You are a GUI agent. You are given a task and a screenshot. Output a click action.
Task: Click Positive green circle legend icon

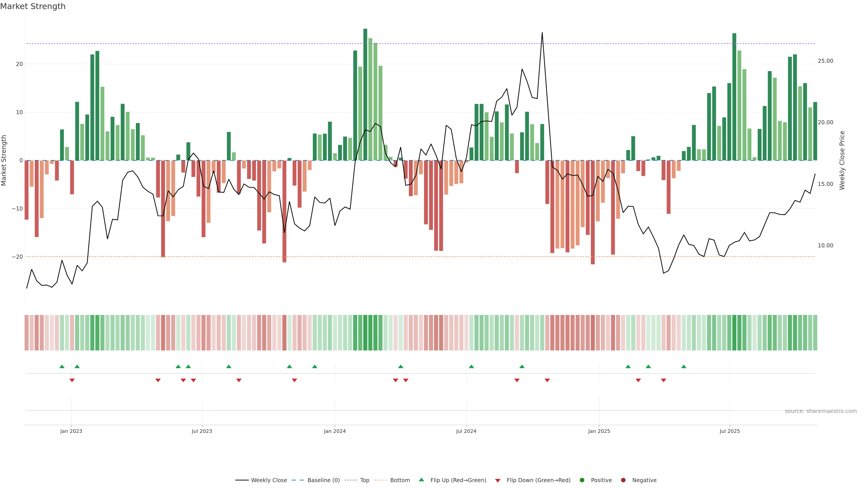(x=582, y=480)
